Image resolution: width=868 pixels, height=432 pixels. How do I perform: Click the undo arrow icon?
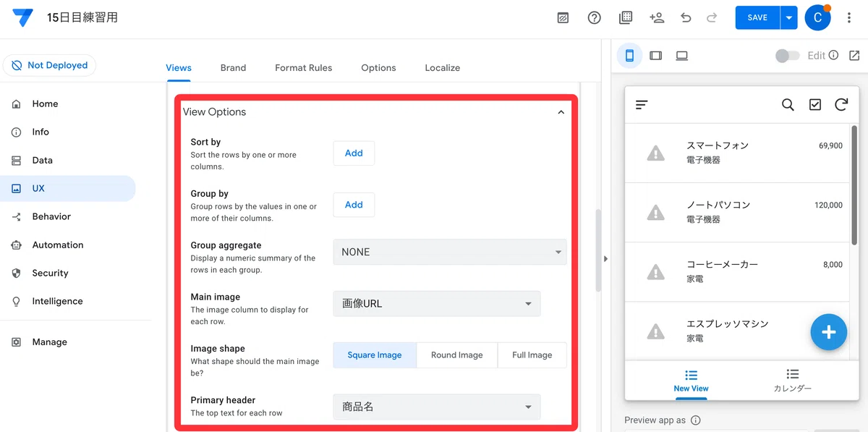tap(686, 18)
